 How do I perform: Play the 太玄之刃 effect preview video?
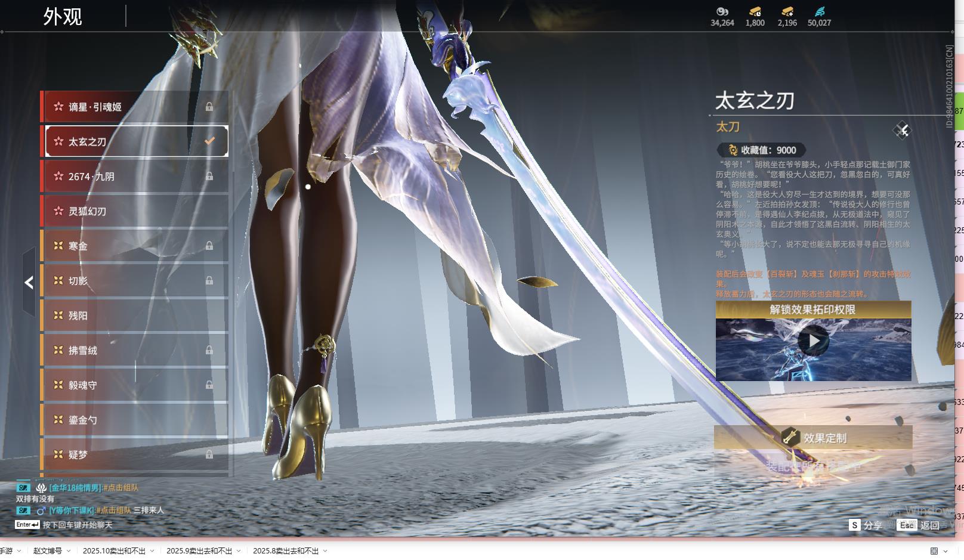pos(813,341)
